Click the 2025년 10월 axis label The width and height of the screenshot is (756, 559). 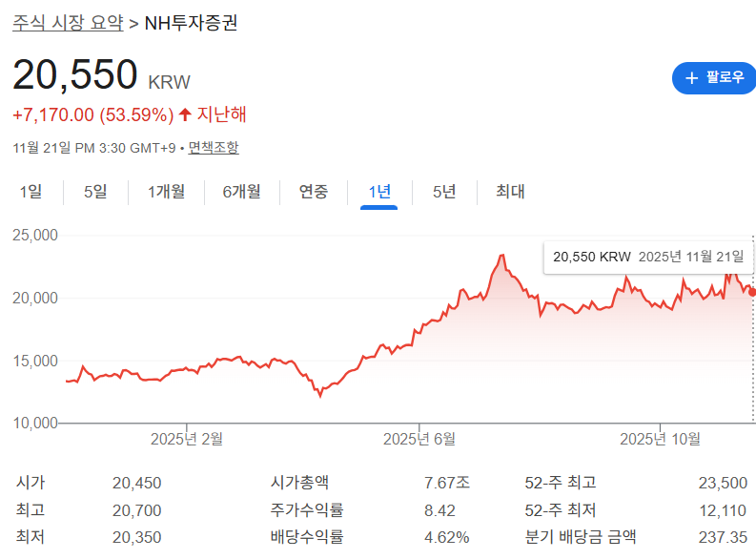[x=660, y=439]
